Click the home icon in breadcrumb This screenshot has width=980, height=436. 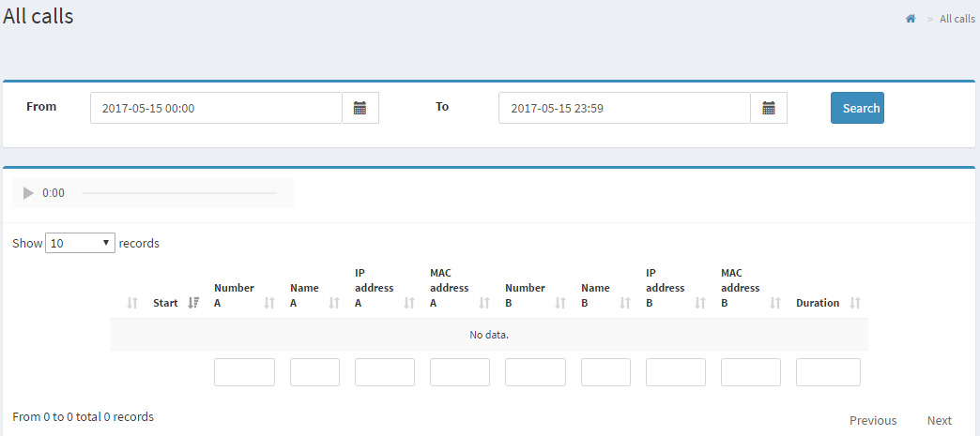[910, 19]
